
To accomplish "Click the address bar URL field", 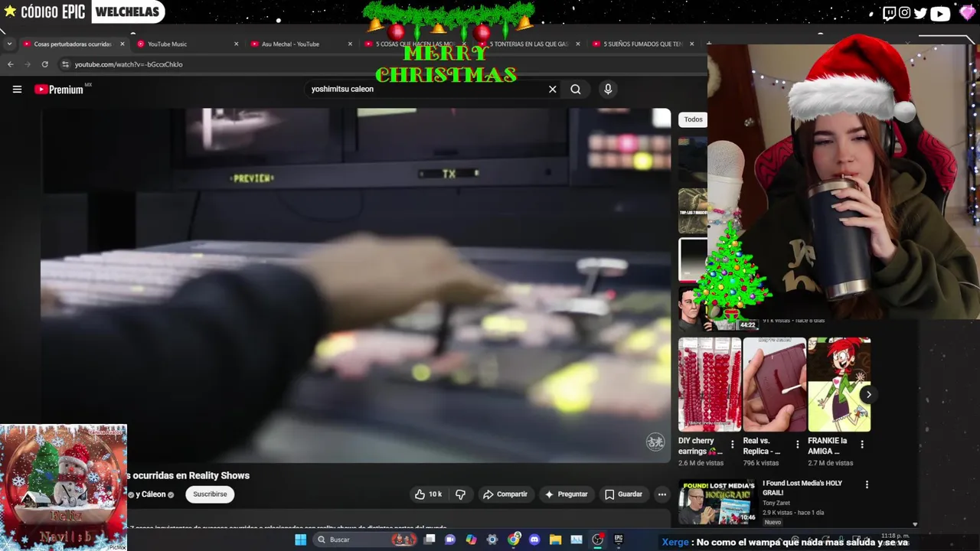I will pyautogui.click(x=383, y=64).
